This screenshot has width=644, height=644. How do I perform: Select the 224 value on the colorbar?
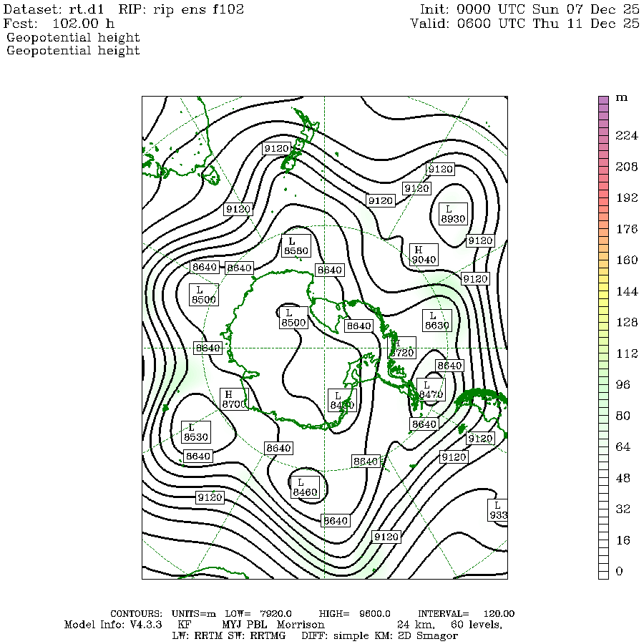(x=626, y=135)
